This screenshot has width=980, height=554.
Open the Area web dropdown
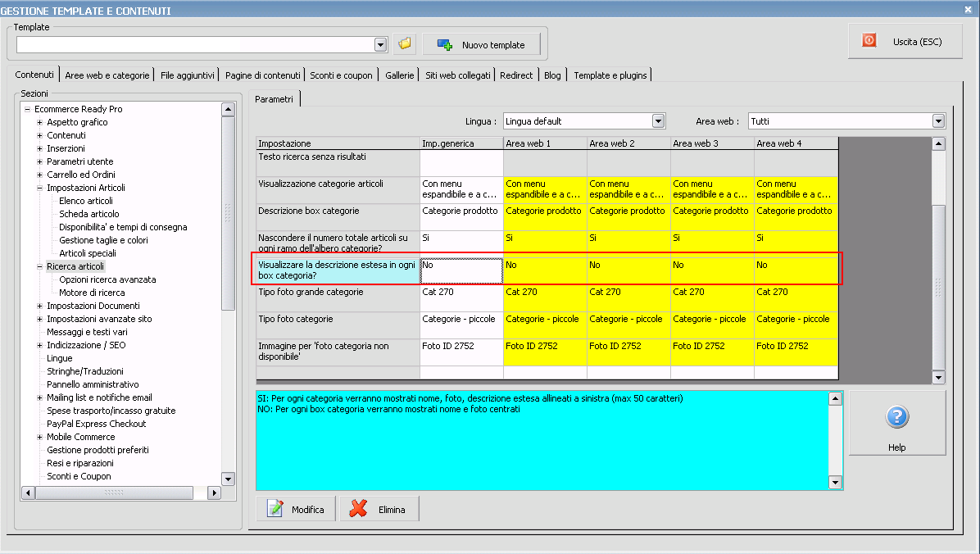[x=938, y=121]
